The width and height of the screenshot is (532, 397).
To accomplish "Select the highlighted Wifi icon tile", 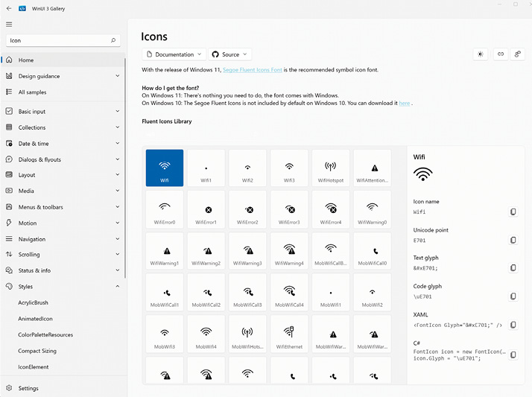I will click(165, 168).
